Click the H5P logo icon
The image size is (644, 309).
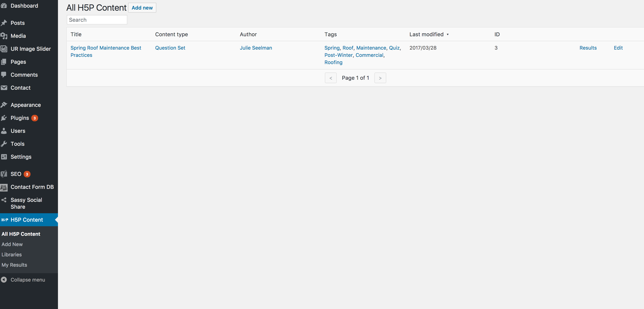tap(5, 220)
